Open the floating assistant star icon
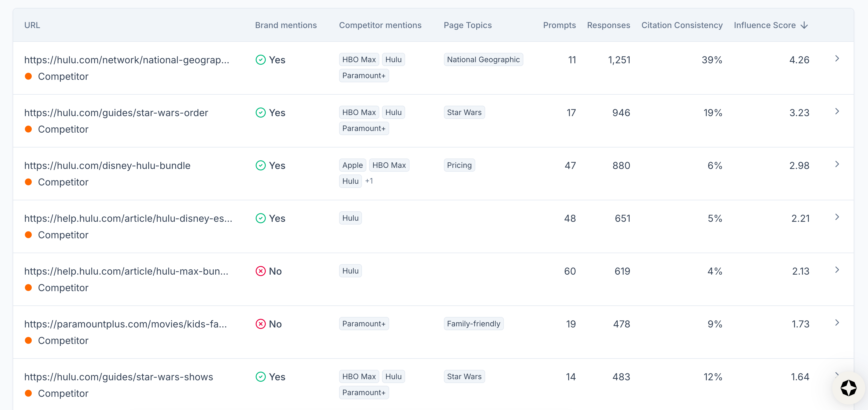Viewport: 868px width, 410px height. [x=848, y=388]
